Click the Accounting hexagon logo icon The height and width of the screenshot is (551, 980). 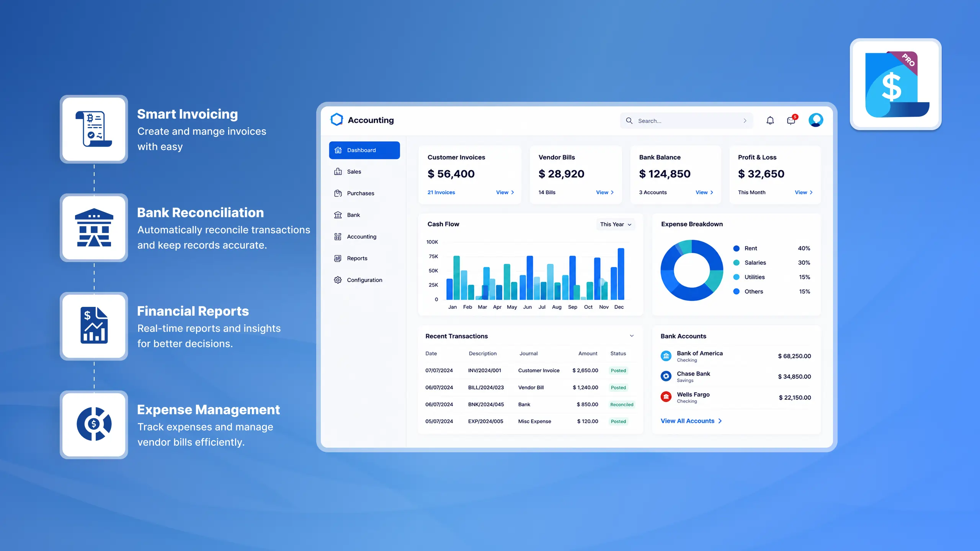coord(336,120)
